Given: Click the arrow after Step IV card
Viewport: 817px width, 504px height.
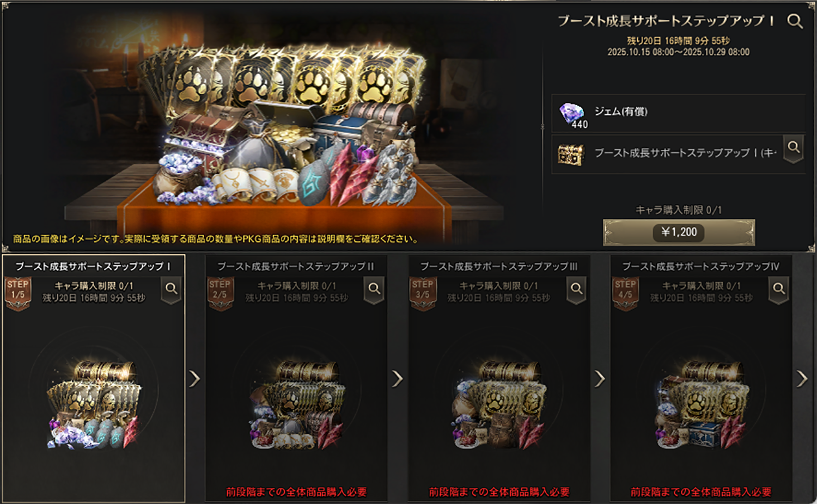Looking at the screenshot, I should (802, 378).
